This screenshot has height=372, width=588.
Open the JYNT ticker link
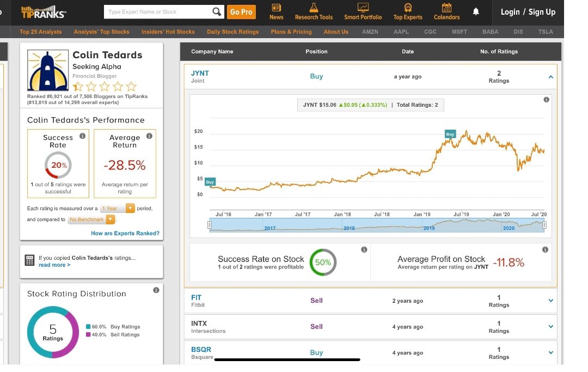point(200,73)
